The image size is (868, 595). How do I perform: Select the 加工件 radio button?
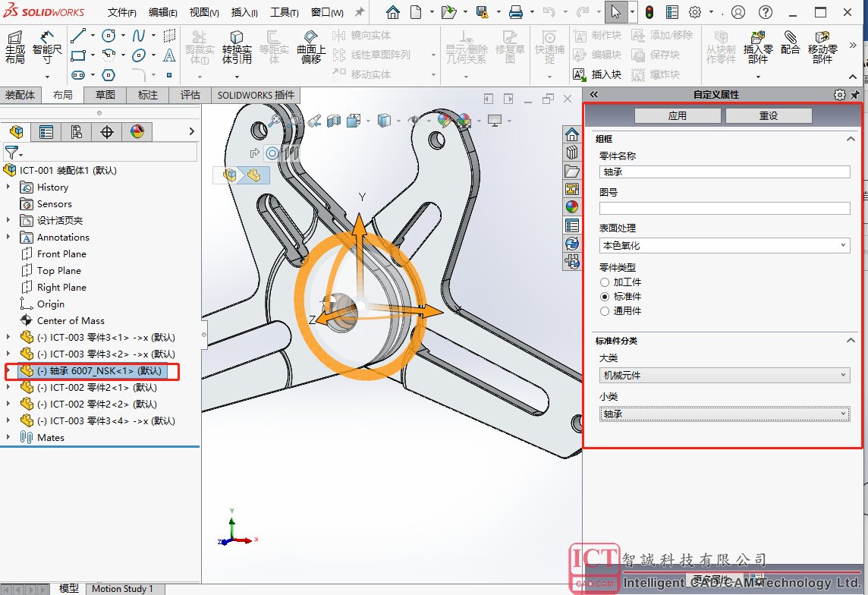pos(605,282)
